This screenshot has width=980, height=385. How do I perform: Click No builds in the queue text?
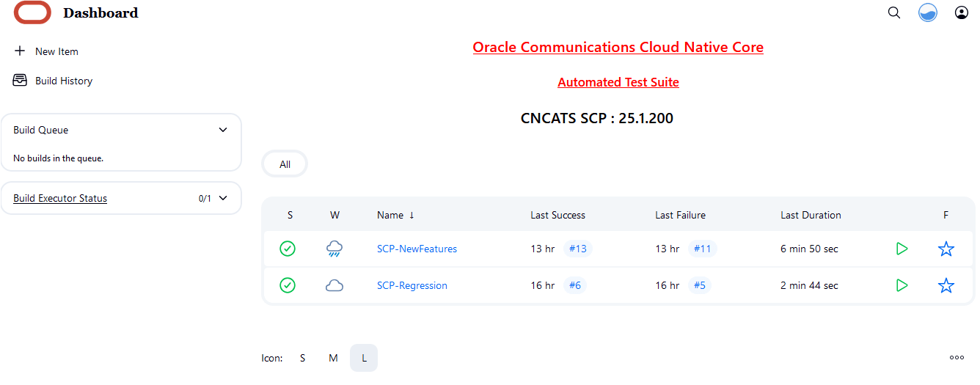59,158
